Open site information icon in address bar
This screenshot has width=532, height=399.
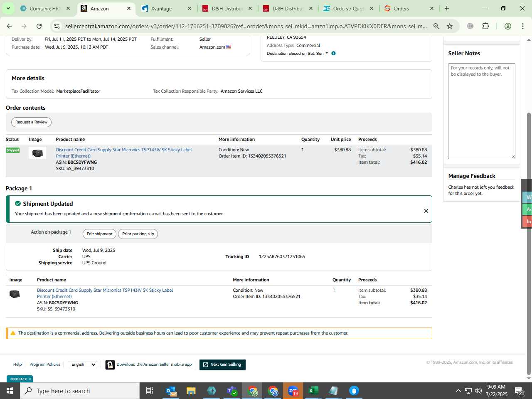pyautogui.click(x=57, y=26)
